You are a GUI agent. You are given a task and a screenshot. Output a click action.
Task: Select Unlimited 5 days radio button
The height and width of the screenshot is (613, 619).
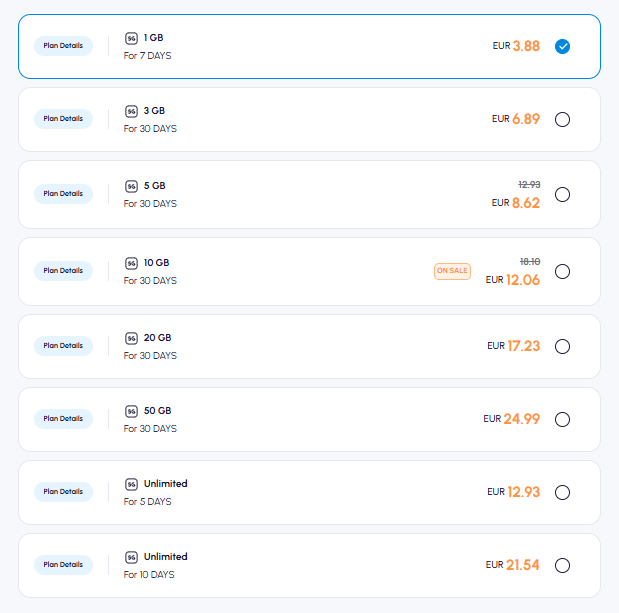[x=562, y=492]
